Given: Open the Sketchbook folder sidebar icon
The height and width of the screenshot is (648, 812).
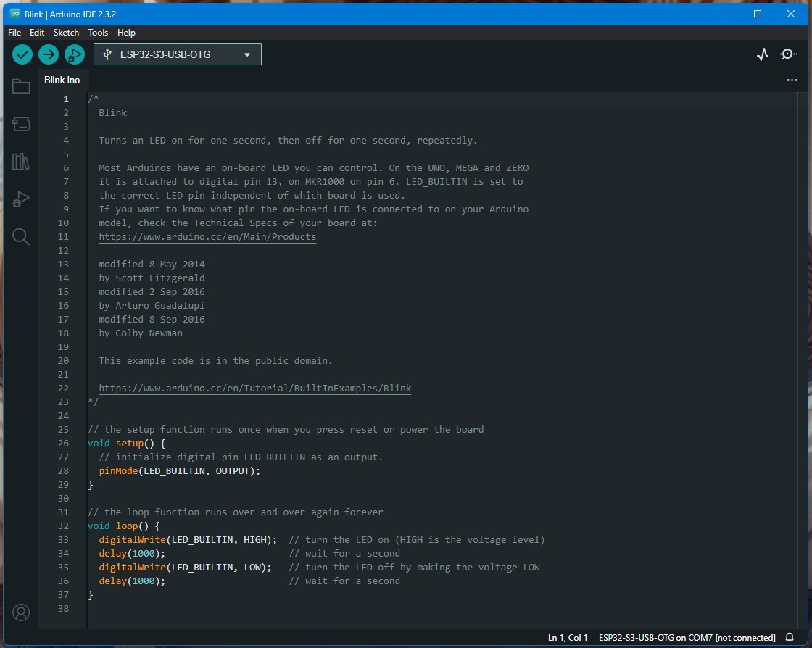Looking at the screenshot, I should click(21, 87).
